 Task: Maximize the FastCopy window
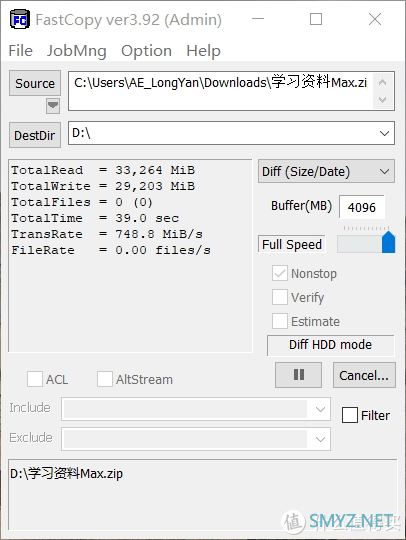(x=316, y=19)
